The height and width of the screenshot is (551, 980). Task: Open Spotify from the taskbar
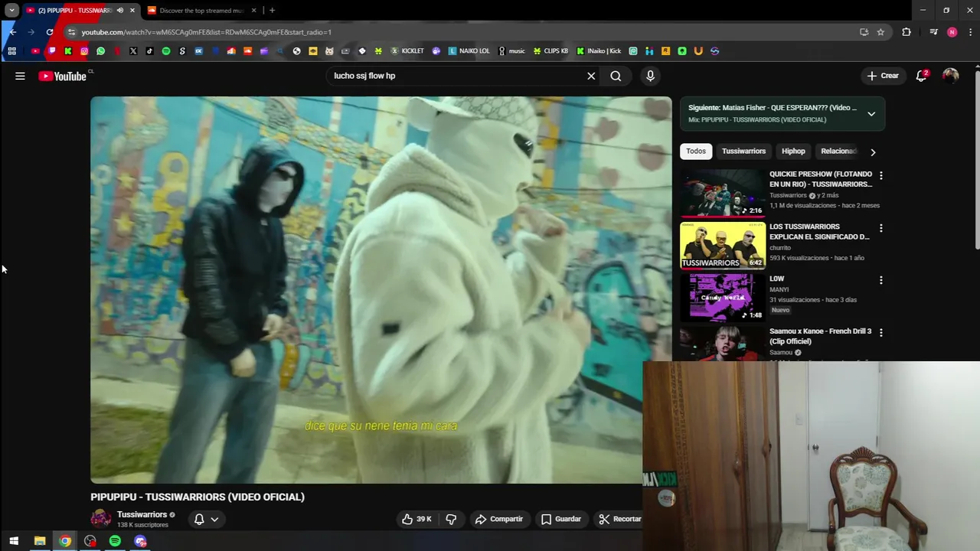coord(115,541)
